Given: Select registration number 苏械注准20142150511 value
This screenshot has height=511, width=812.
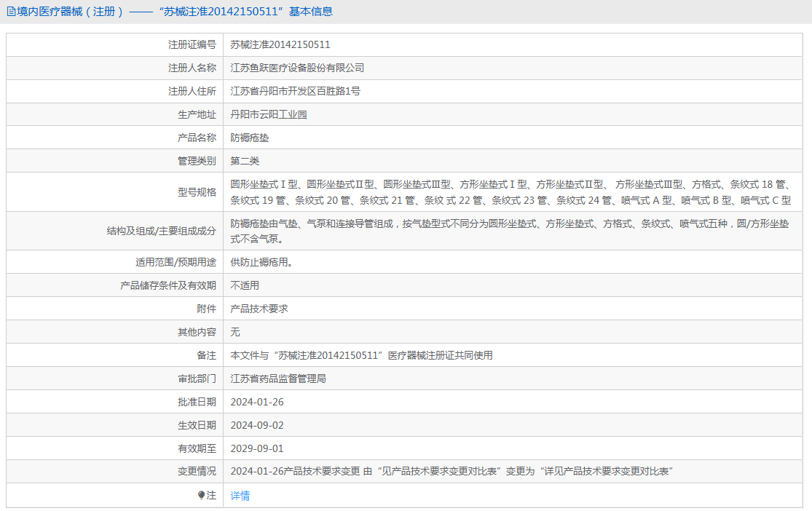Looking at the screenshot, I should [280, 44].
